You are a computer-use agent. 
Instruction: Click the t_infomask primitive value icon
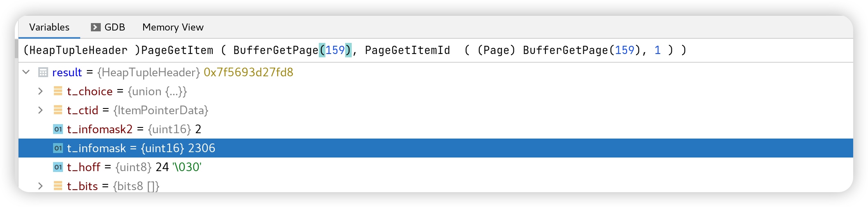[x=58, y=148]
